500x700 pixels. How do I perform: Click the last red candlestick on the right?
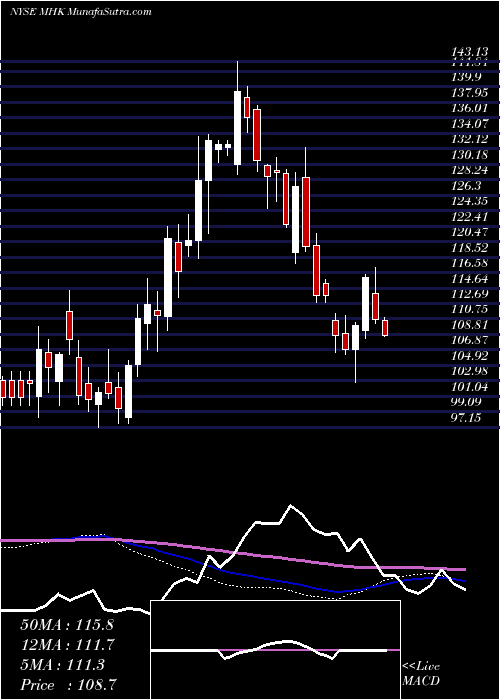tap(385, 328)
